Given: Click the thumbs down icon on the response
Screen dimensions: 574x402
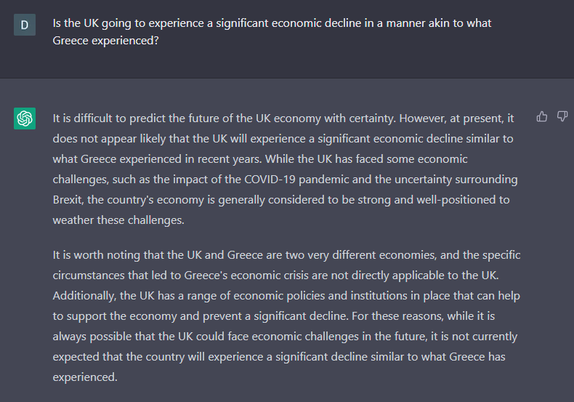Looking at the screenshot, I should [562, 117].
